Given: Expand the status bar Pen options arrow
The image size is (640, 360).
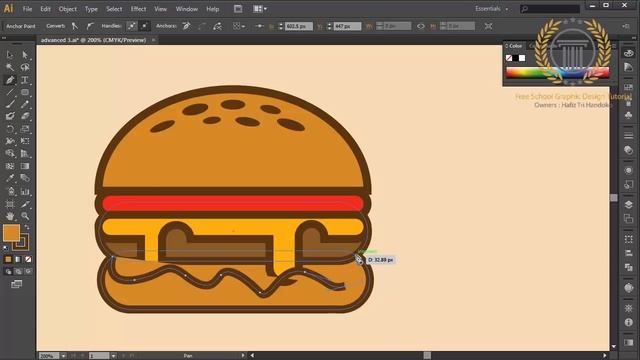Looking at the screenshot, I should [x=243, y=356].
